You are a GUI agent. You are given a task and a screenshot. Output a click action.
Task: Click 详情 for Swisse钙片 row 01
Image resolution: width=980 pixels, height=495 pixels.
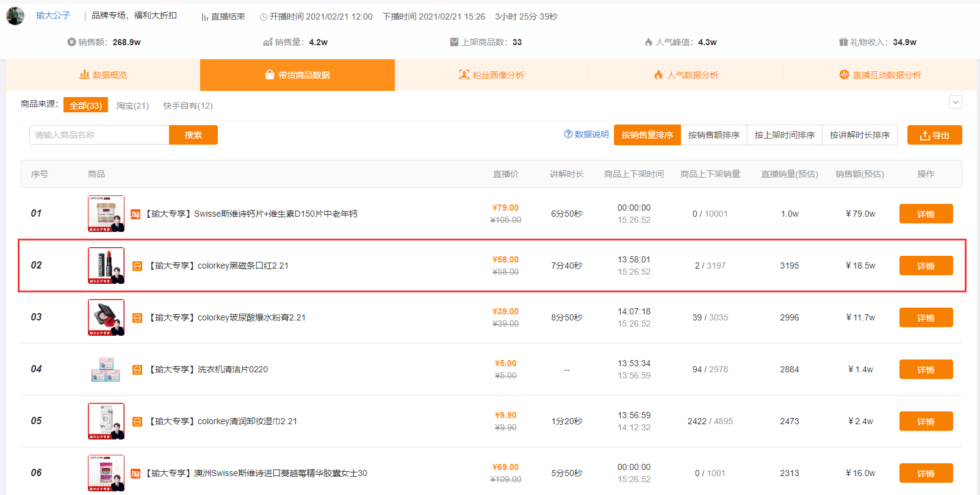click(x=926, y=214)
